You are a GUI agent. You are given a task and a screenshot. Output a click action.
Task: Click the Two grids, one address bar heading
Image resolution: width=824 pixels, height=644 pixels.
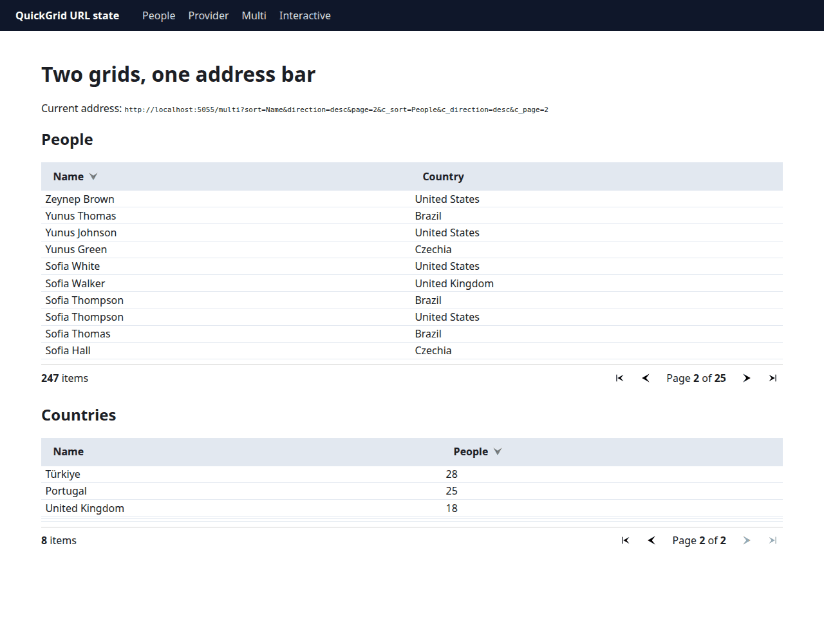178,75
